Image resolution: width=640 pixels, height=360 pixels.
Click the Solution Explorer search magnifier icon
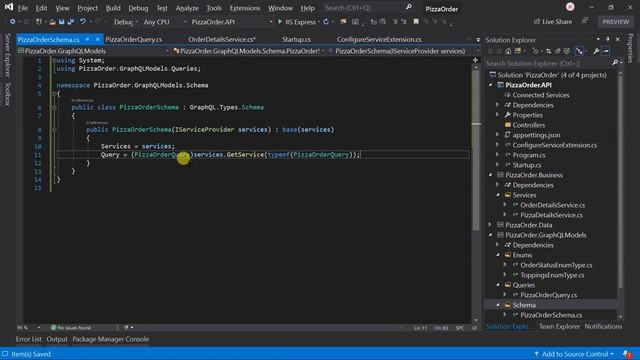pyautogui.click(x=615, y=63)
